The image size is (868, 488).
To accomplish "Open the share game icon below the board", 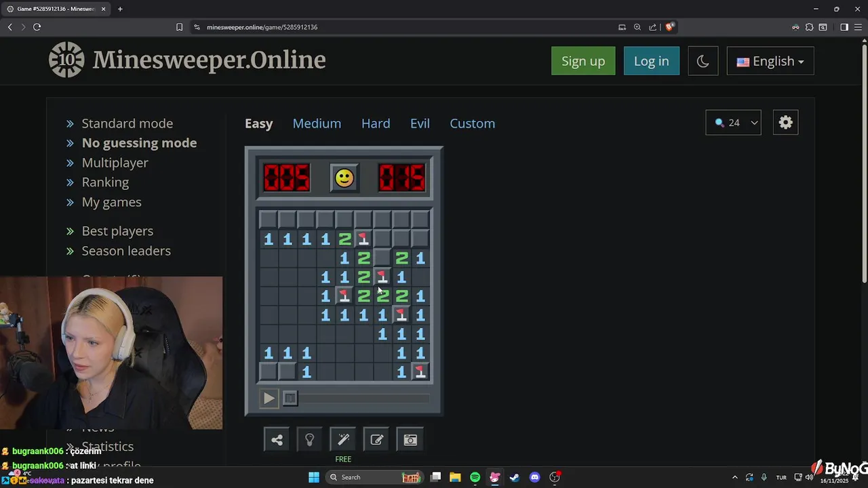I will tap(277, 440).
